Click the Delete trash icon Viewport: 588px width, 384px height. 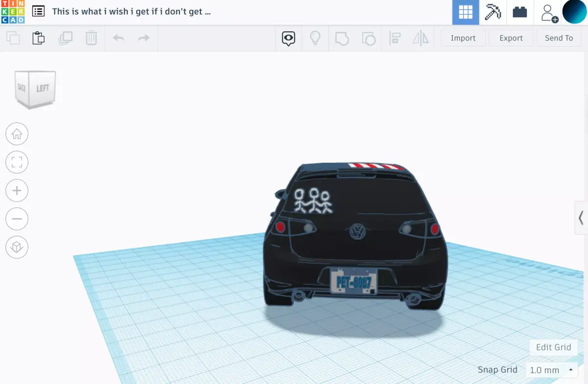(91, 38)
